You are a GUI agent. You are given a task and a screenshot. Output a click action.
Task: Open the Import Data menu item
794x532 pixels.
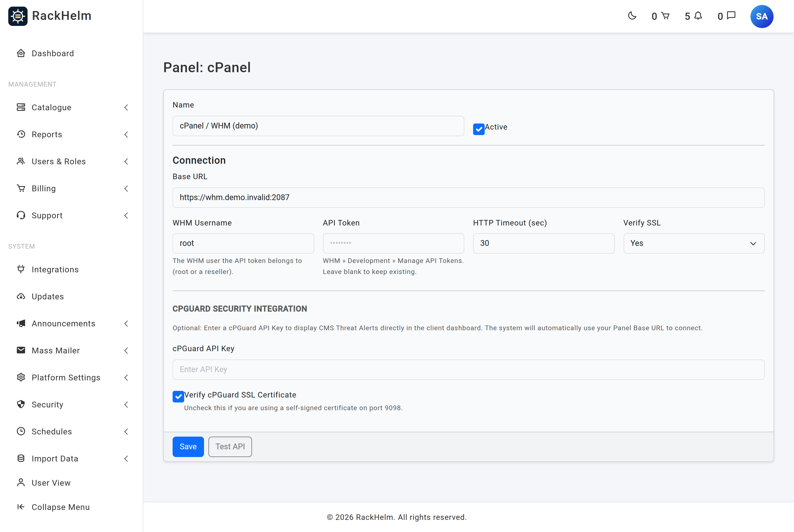(71, 459)
